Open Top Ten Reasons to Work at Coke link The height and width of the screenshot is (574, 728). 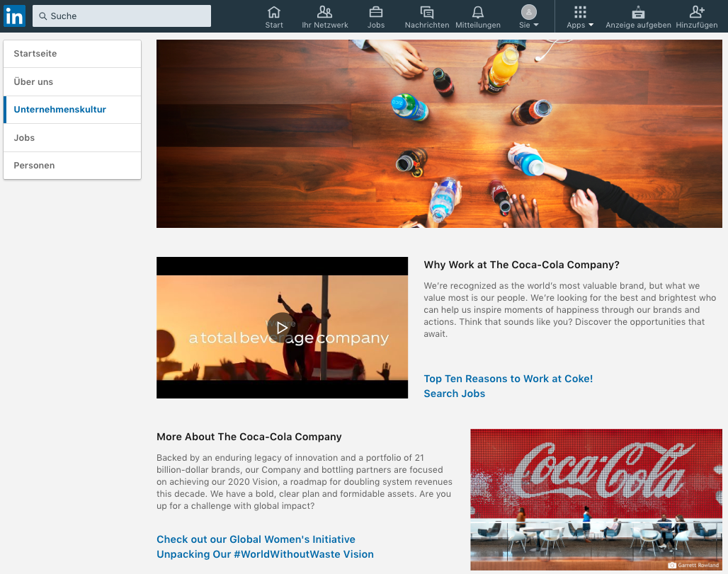508,379
